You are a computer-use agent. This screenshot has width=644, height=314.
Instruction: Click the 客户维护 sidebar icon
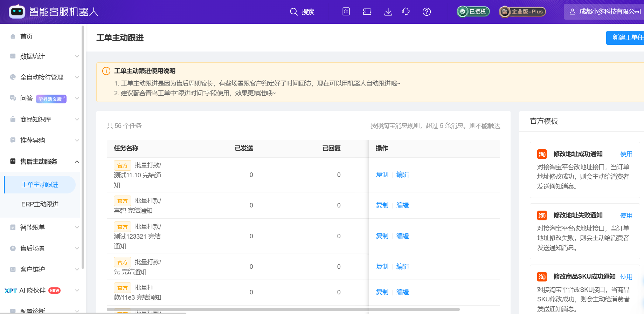13,269
